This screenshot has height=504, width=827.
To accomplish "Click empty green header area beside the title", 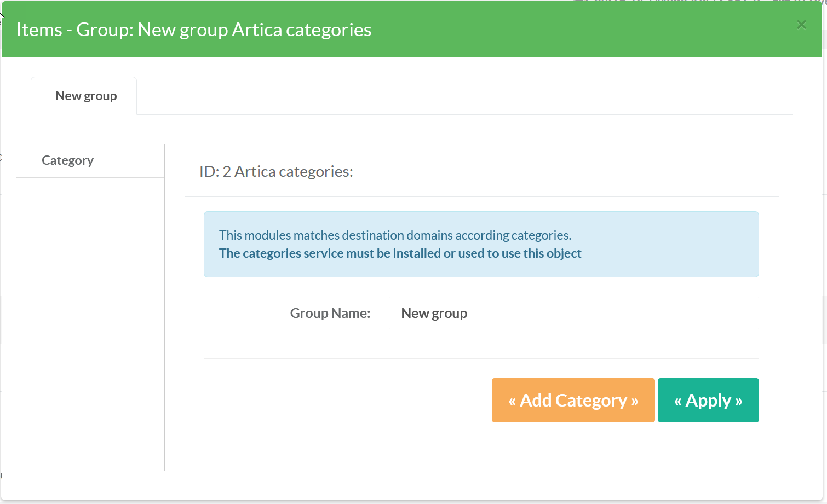I will coord(575,30).
